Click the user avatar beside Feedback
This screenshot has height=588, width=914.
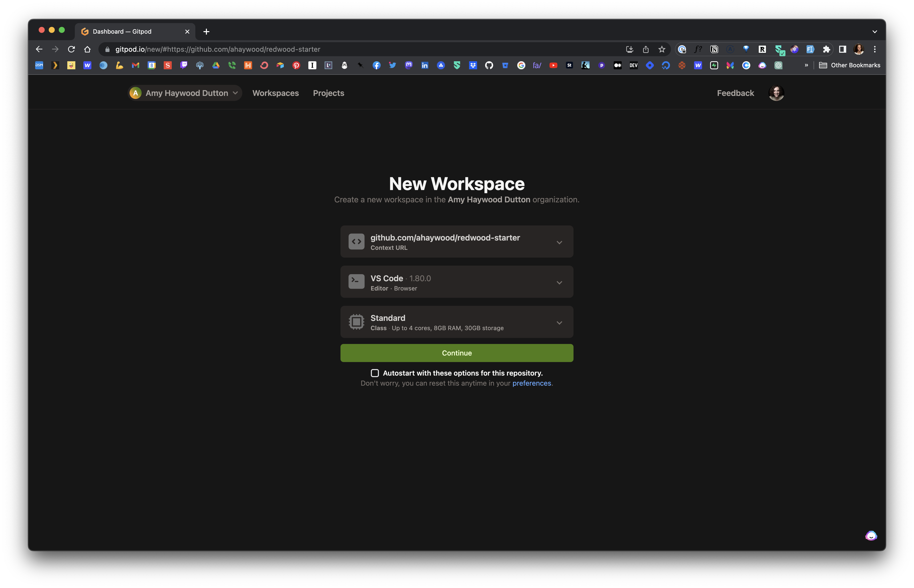pyautogui.click(x=776, y=93)
